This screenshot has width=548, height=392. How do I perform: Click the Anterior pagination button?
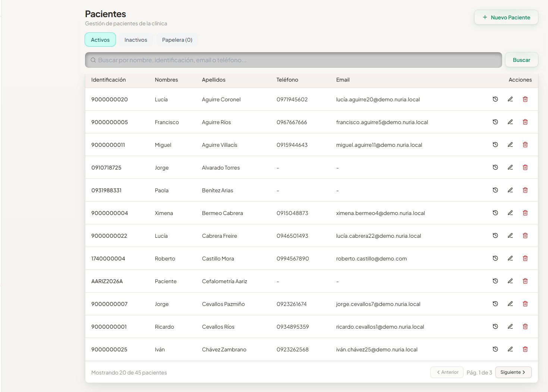click(x=447, y=372)
